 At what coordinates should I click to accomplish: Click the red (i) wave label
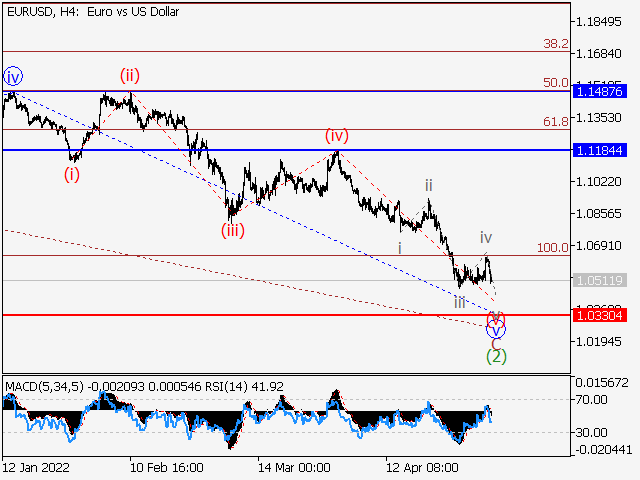(72, 175)
